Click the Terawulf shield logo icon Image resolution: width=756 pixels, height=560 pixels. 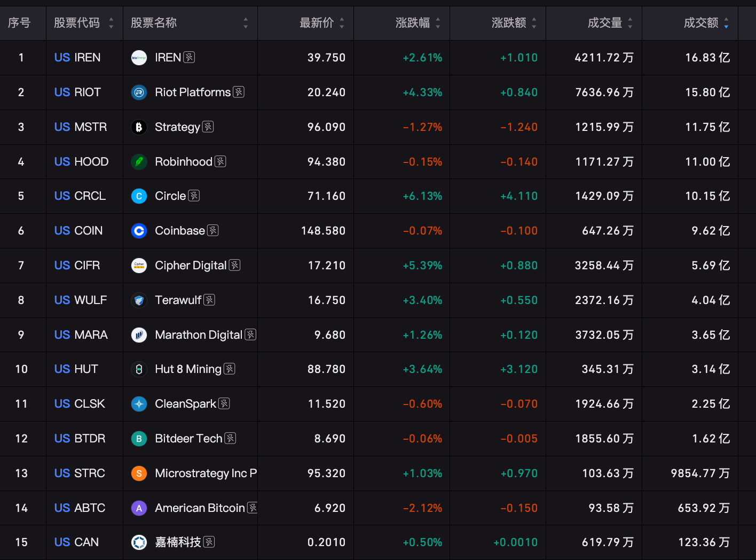(x=139, y=300)
